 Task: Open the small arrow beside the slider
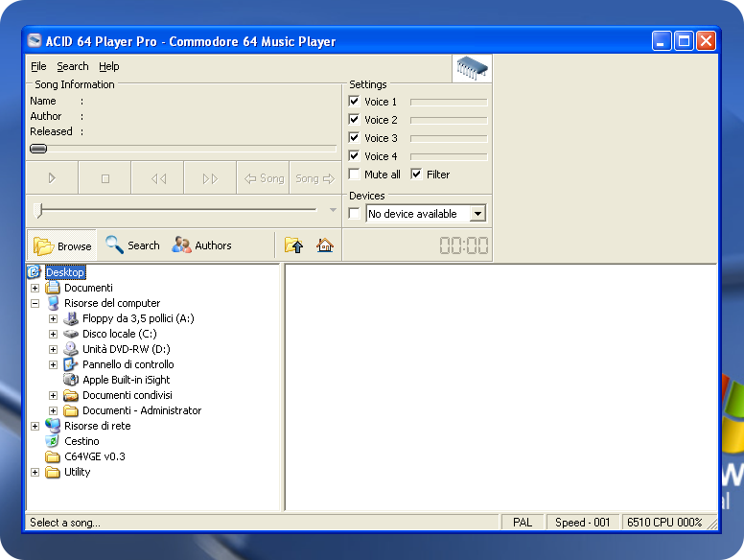[333, 210]
